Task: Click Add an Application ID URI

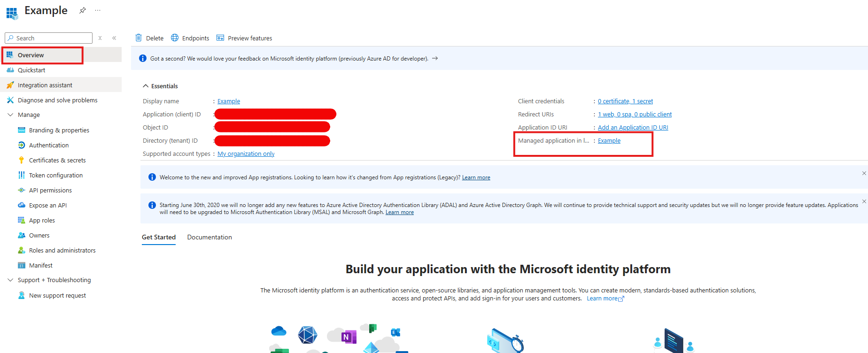Action: (x=633, y=127)
